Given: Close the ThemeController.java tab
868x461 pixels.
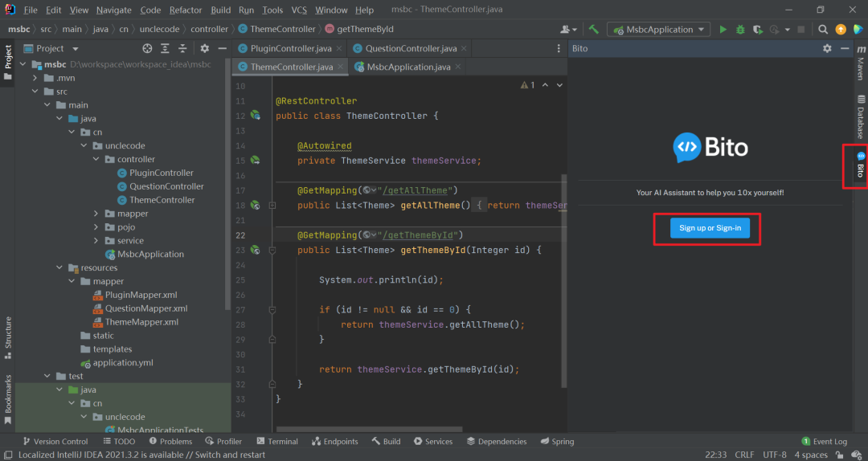Looking at the screenshot, I should (x=341, y=67).
